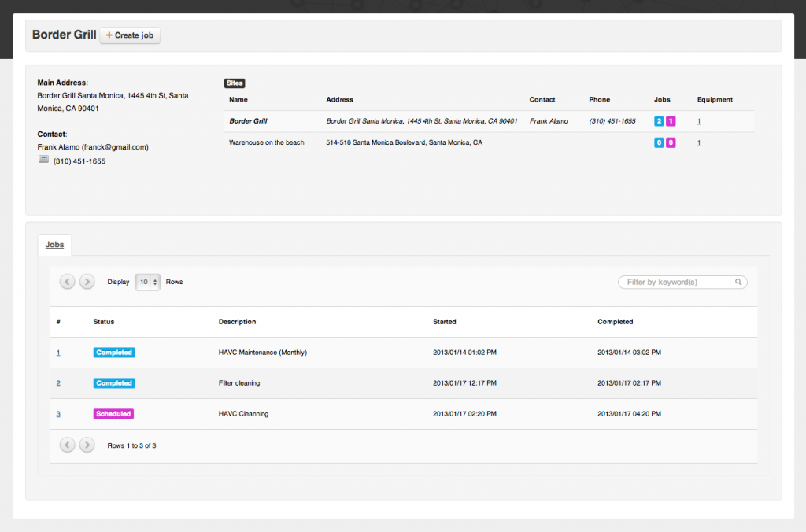Open equipment link for Warehouse on the beach
806x532 pixels.
coord(699,143)
